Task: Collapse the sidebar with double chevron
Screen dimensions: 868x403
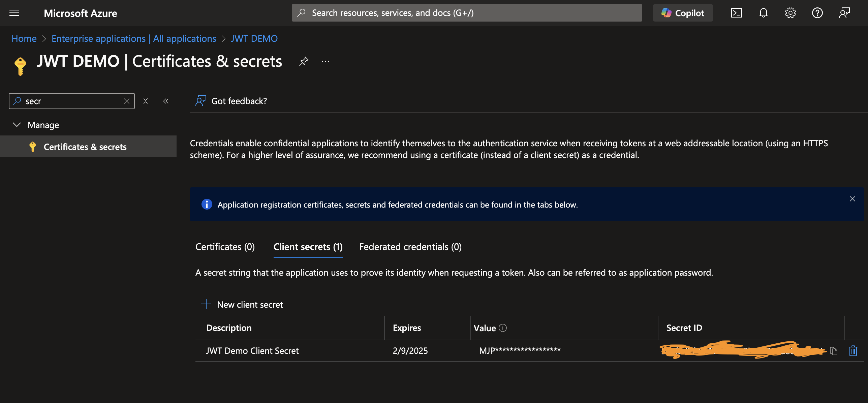Action: pyautogui.click(x=165, y=101)
